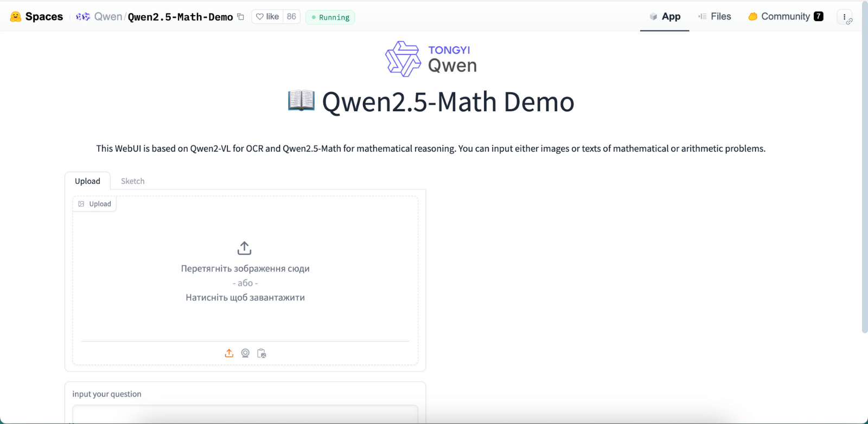Choose the paste from clipboard icon
Image resolution: width=868 pixels, height=424 pixels.
pyautogui.click(x=261, y=353)
